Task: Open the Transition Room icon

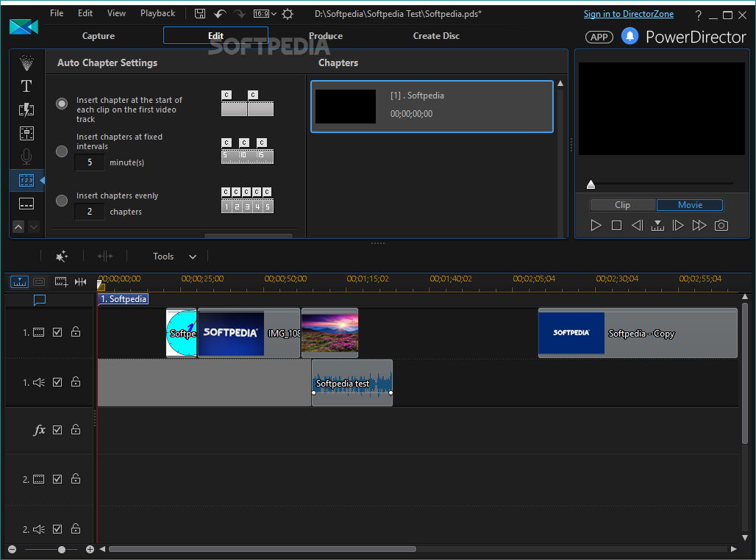Action: coord(26,110)
